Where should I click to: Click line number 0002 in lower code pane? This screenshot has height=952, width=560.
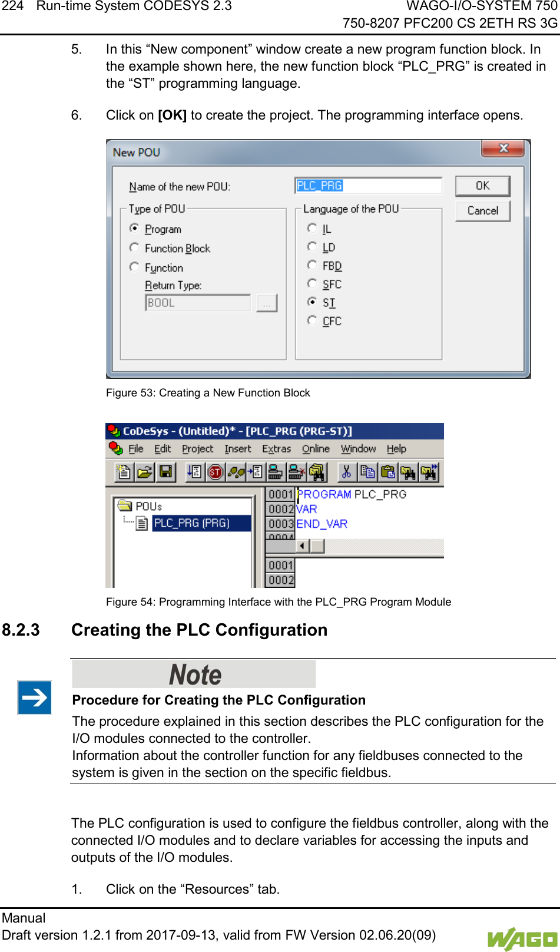tap(281, 580)
